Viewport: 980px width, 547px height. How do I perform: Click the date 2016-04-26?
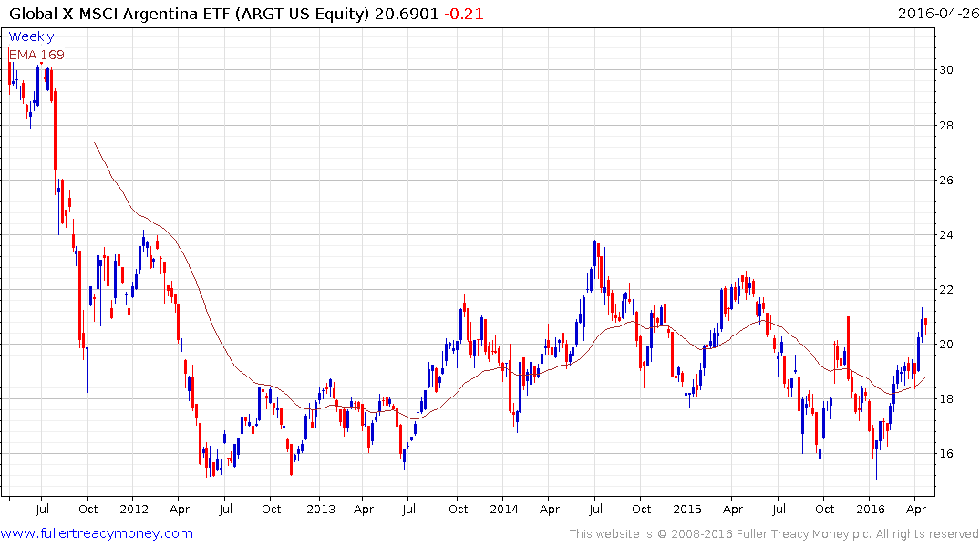point(938,13)
